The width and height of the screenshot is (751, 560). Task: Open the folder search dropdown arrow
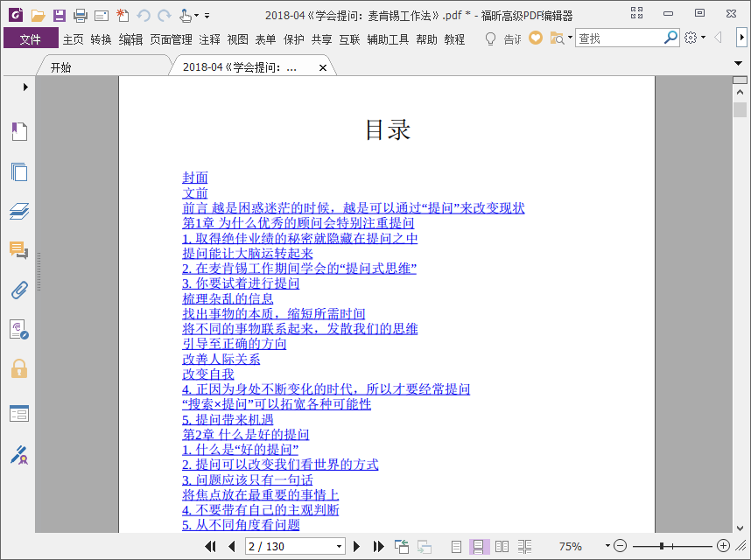click(x=570, y=38)
